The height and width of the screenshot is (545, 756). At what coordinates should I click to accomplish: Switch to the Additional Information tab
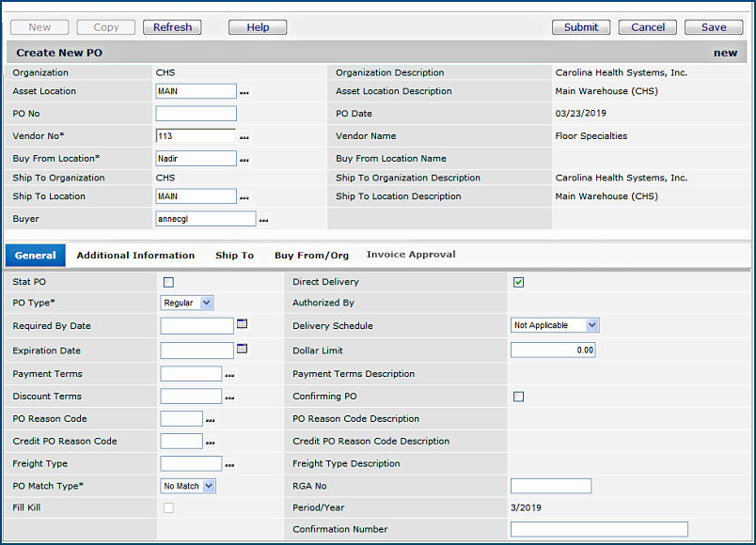pos(135,256)
